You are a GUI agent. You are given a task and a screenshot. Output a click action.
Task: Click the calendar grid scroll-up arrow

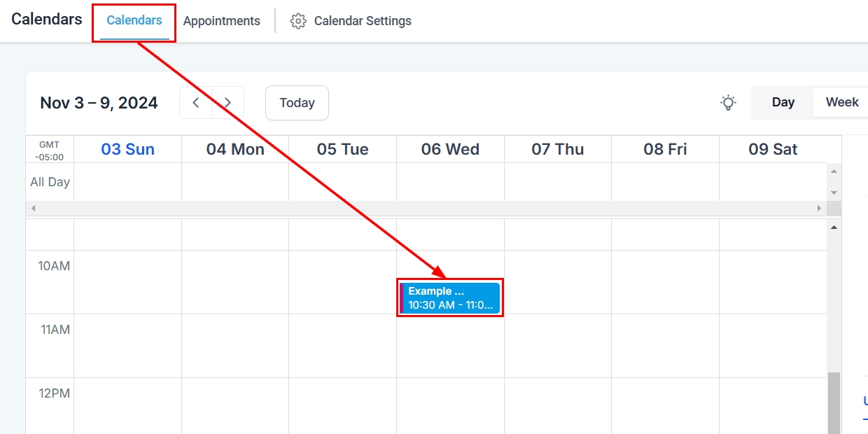pos(834,227)
